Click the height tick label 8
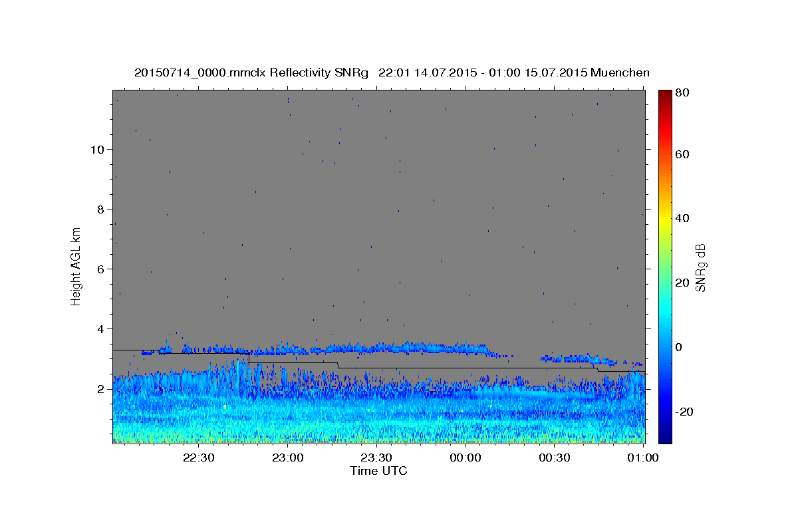The width and height of the screenshot is (798, 532). pos(100,209)
